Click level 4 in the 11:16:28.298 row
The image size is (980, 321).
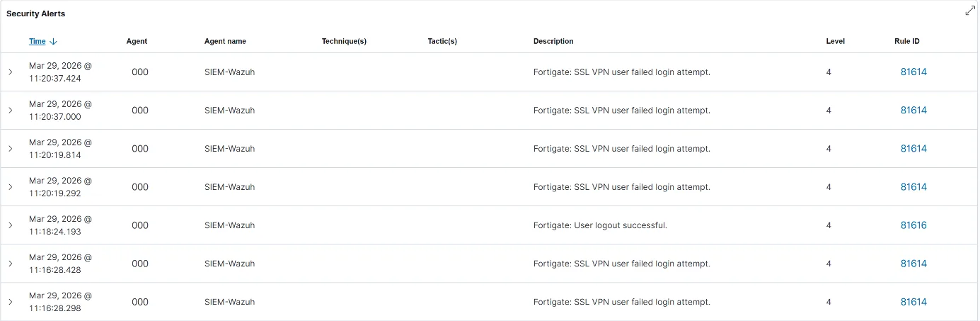pos(829,302)
